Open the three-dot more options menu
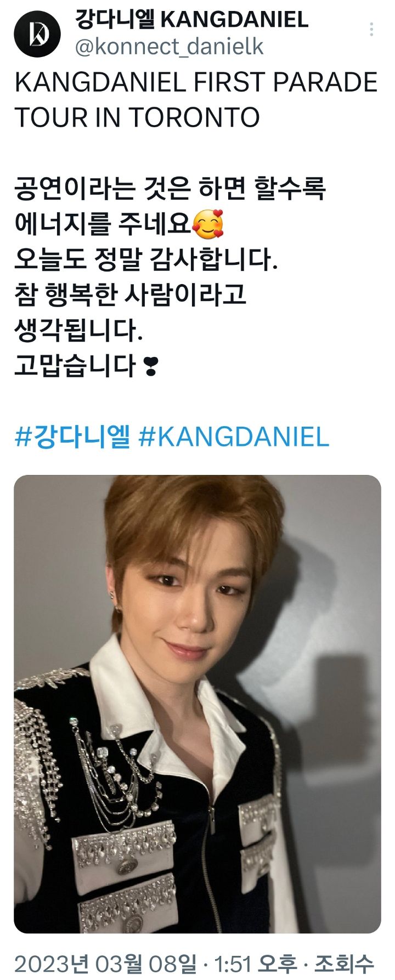The width and height of the screenshot is (395, 980). point(372,30)
